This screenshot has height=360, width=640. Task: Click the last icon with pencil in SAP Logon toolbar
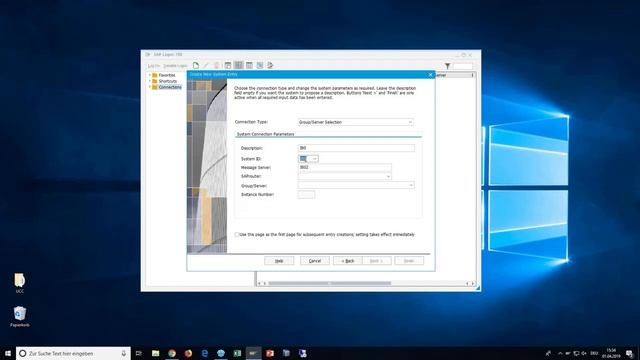coord(270,65)
